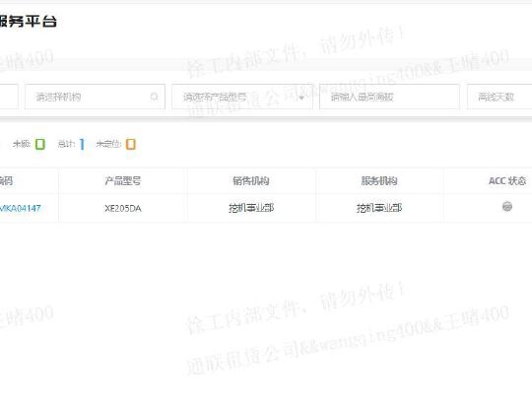Click 挖机事业部 under 销售机构 column
Image resolution: width=532 pixels, height=400 pixels.
[x=251, y=208]
